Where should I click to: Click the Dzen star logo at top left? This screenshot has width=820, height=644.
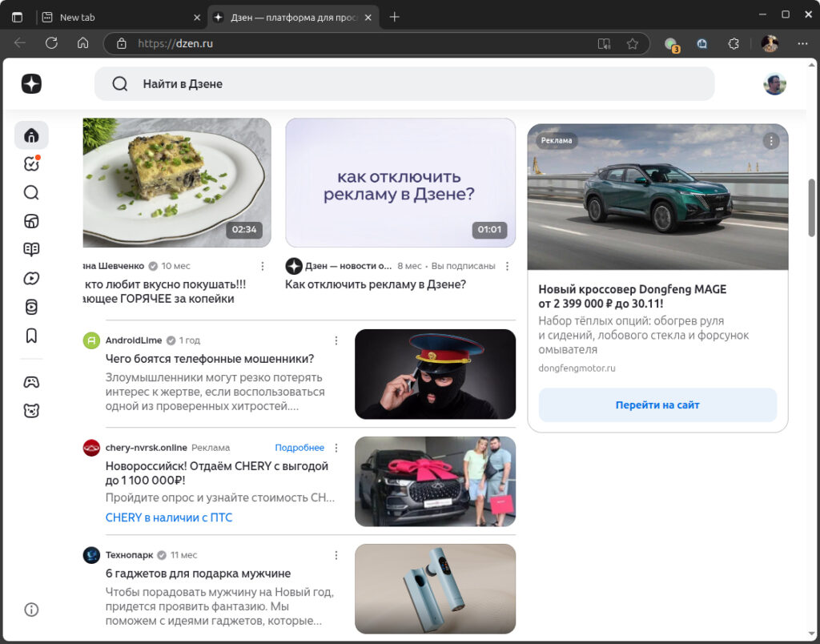point(31,84)
